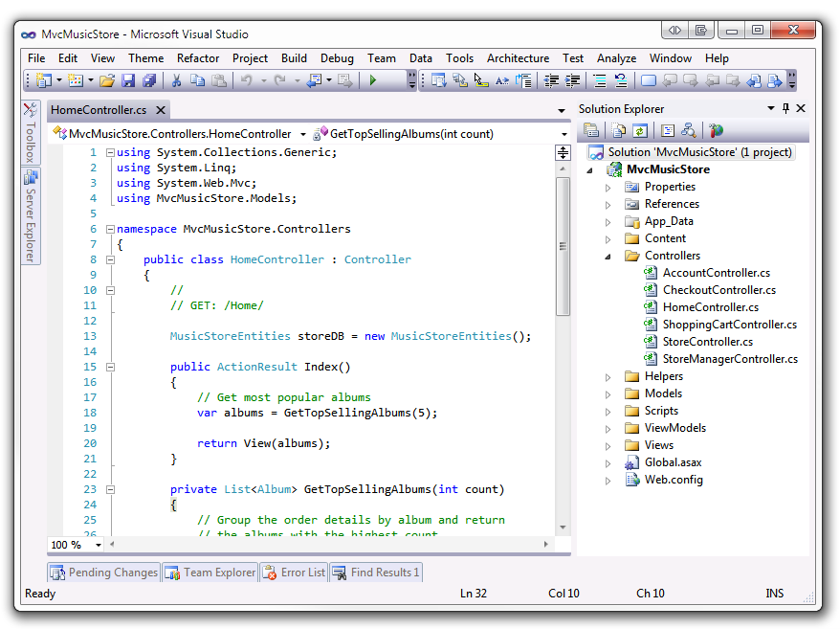
Task: Click the ASP.NET Configuration hammer-globe icon
Action: [x=717, y=130]
